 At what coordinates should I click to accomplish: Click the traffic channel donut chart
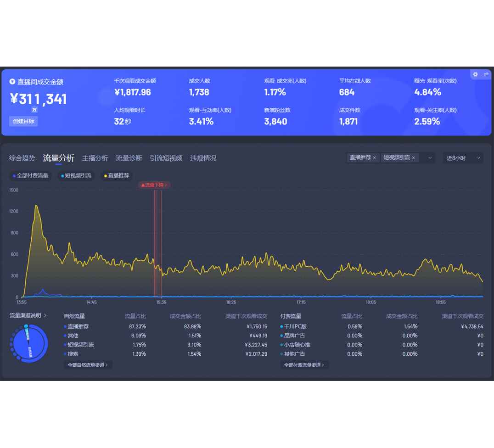(28, 344)
